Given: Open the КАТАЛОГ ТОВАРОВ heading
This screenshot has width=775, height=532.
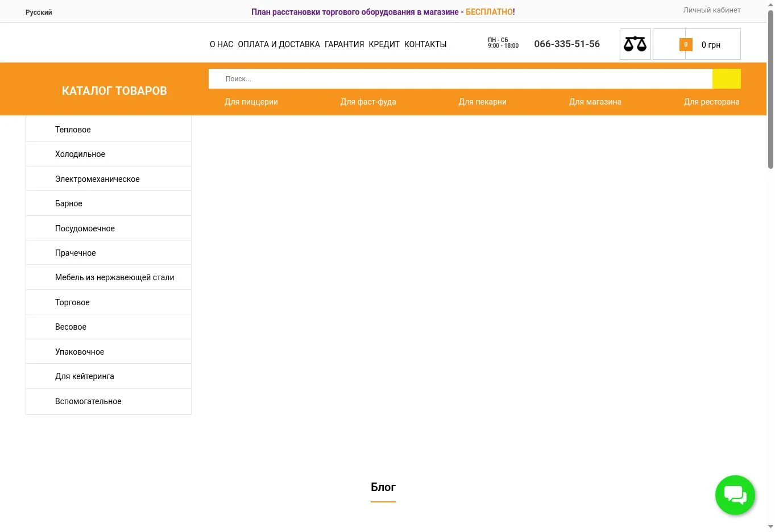Looking at the screenshot, I should (114, 91).
